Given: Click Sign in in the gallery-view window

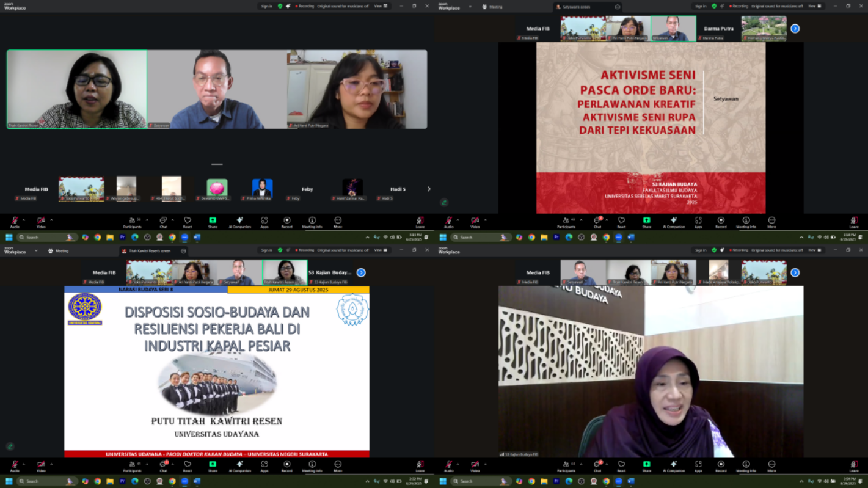Looking at the screenshot, I should 266,6.
